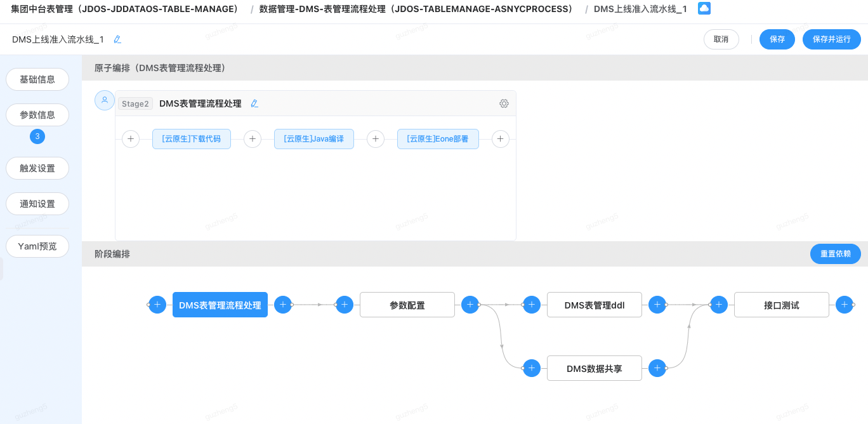Add atom before [云原生]下载代码

(131, 139)
